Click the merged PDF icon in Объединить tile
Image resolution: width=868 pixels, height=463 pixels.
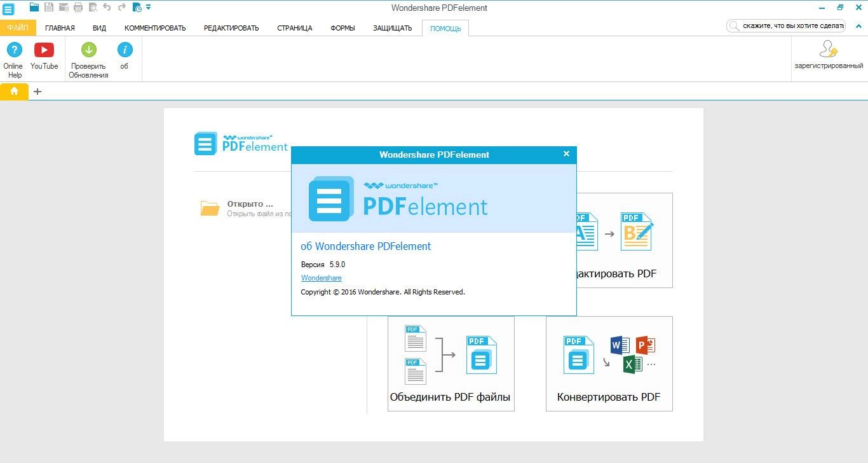coord(481,356)
